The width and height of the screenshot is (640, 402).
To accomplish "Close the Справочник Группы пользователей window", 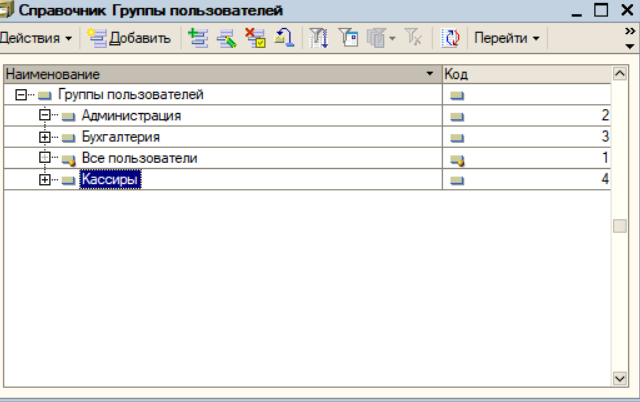I will [627, 10].
